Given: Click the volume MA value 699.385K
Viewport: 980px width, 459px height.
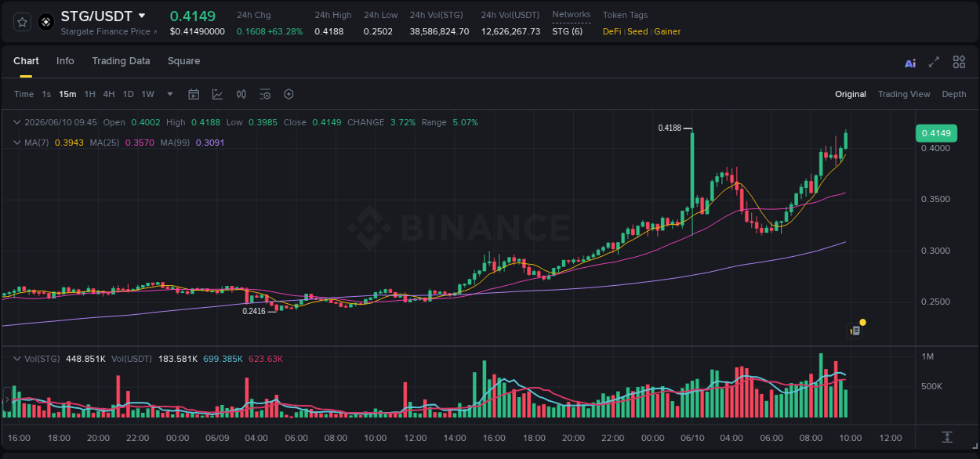Looking at the screenshot, I should [x=223, y=359].
